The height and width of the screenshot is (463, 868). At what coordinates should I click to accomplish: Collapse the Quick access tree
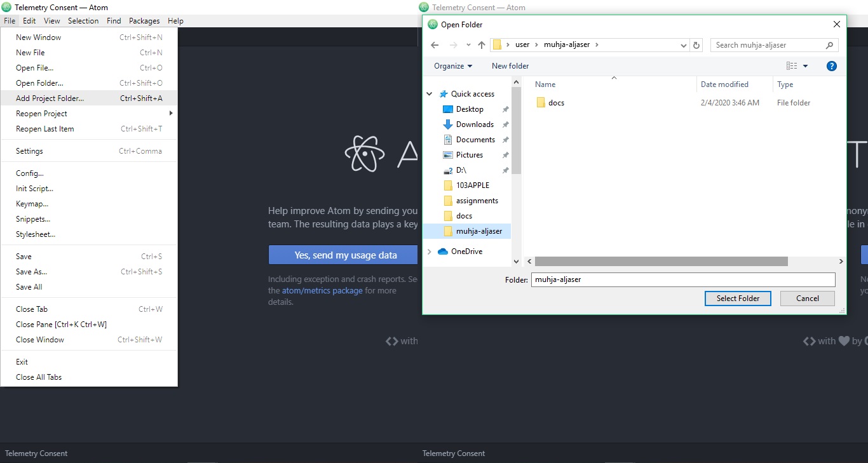click(x=430, y=94)
